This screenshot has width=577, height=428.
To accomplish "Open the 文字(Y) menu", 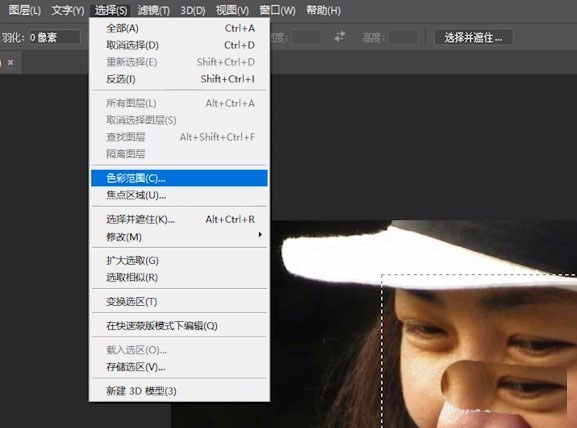I will pos(68,10).
